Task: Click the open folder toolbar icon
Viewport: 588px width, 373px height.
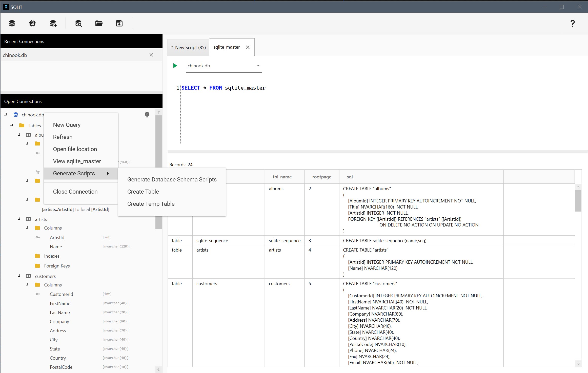Action: (x=99, y=23)
